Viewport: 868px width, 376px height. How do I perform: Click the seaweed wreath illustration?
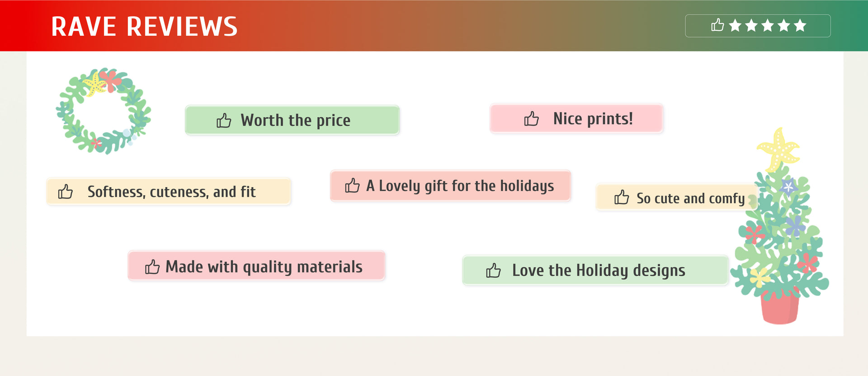[x=104, y=111]
